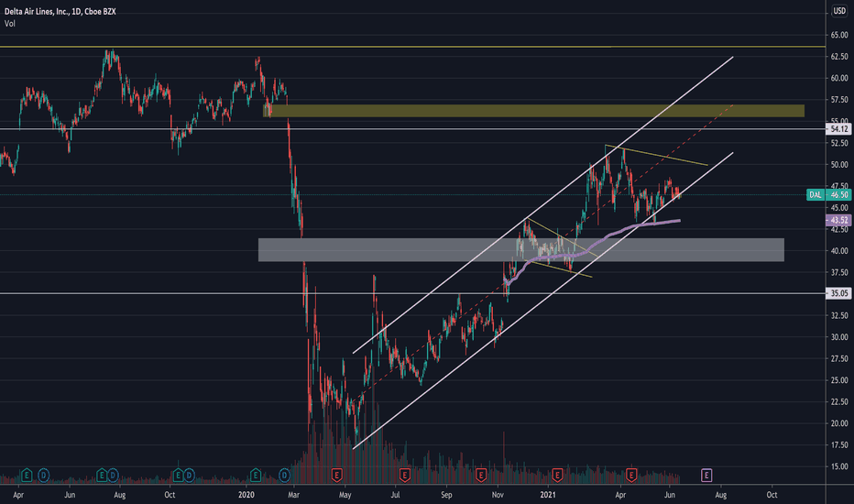Click the 65.00 price scale label
This screenshot has height=504, width=854.
pos(839,35)
